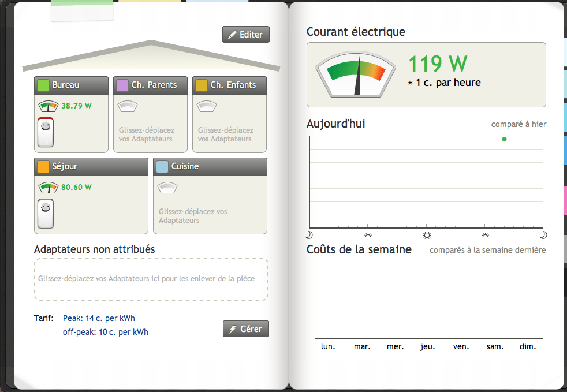Click the ven. day label
Screen dimensions: 567x392
[461, 346]
